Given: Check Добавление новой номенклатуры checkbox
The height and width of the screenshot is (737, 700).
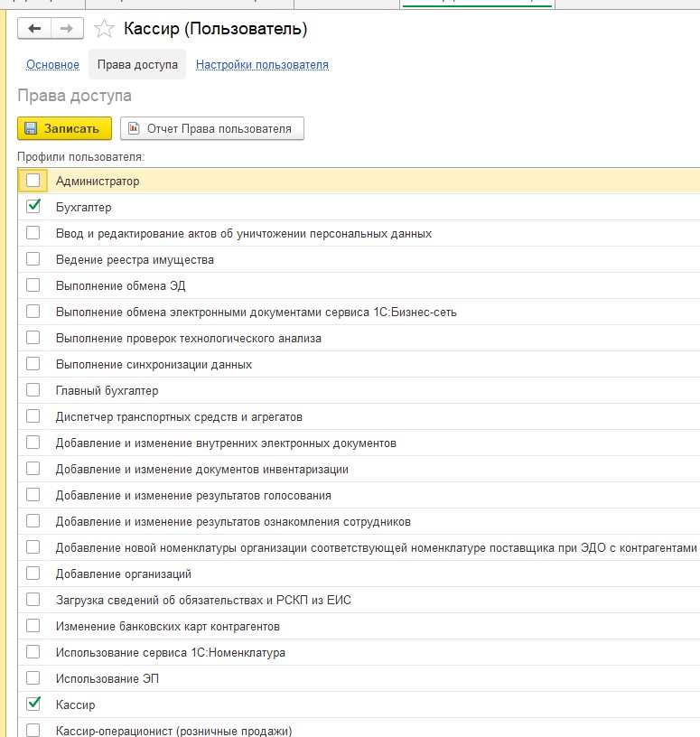Looking at the screenshot, I should pyautogui.click(x=33, y=547).
